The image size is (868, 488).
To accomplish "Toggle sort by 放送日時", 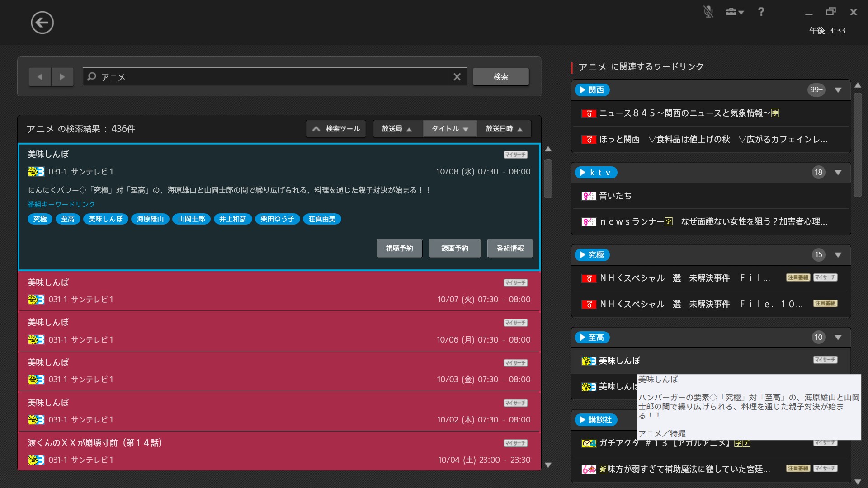I will 504,129.
